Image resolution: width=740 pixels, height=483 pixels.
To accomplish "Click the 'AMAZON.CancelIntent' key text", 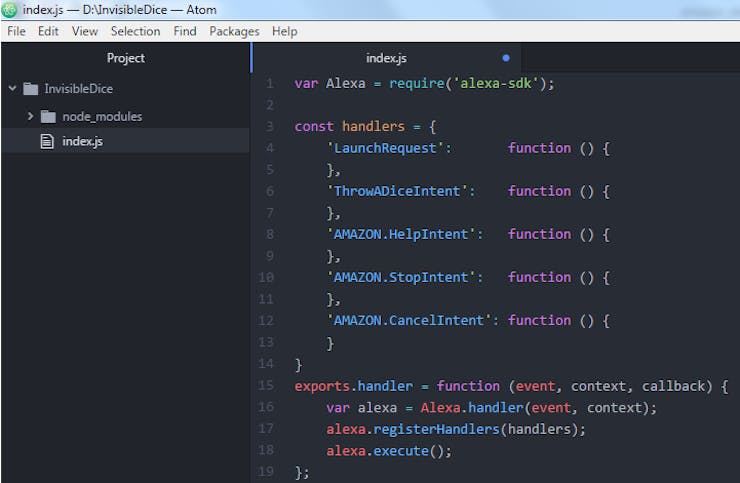I will click(x=409, y=321).
